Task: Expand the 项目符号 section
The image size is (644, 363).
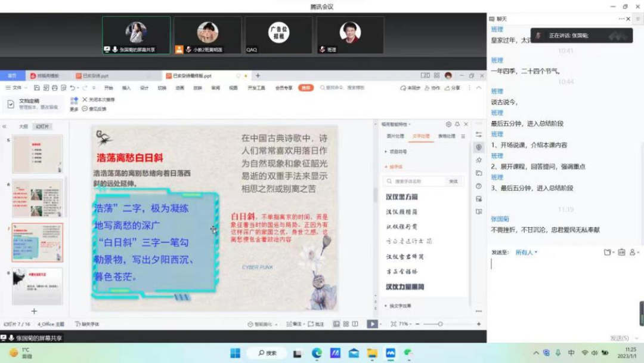Action: [x=398, y=152]
